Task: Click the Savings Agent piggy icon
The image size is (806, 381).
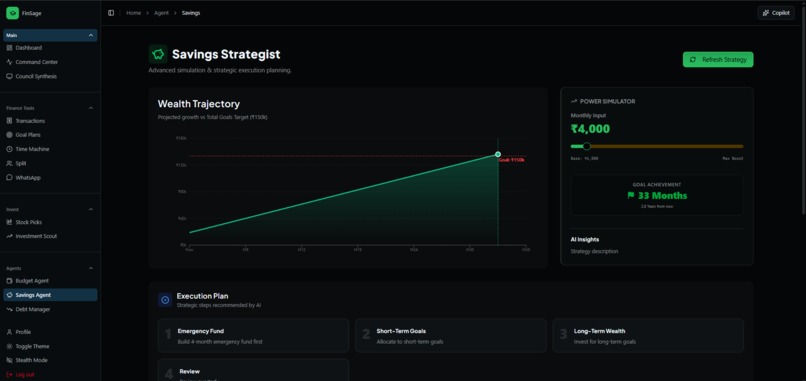Action: pyautogui.click(x=9, y=295)
